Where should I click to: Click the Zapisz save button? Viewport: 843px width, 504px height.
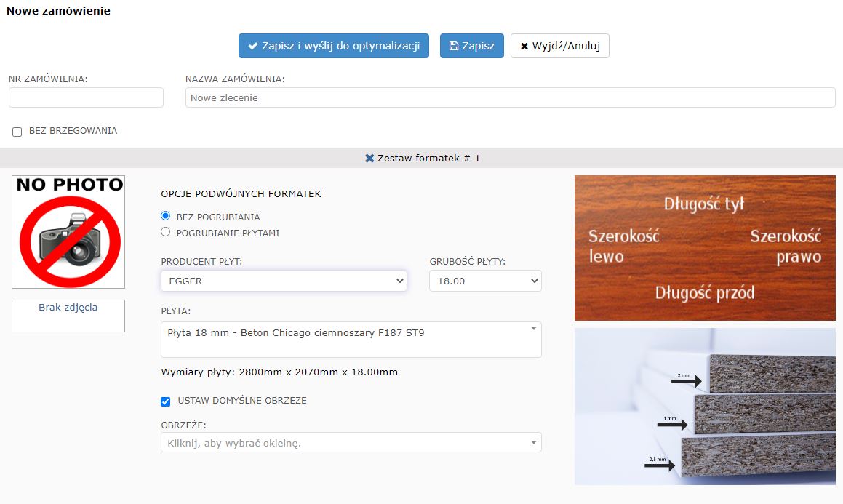(x=471, y=46)
